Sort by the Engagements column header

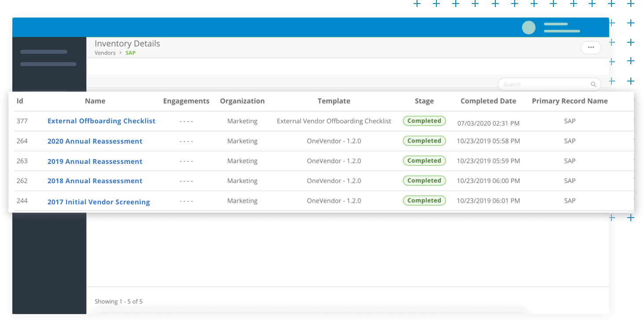point(186,101)
